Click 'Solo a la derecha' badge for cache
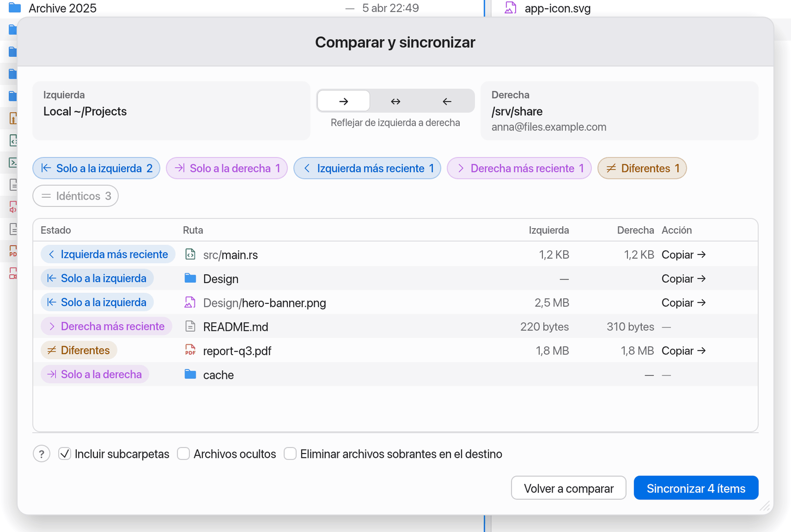The height and width of the screenshot is (532, 791). [95, 374]
